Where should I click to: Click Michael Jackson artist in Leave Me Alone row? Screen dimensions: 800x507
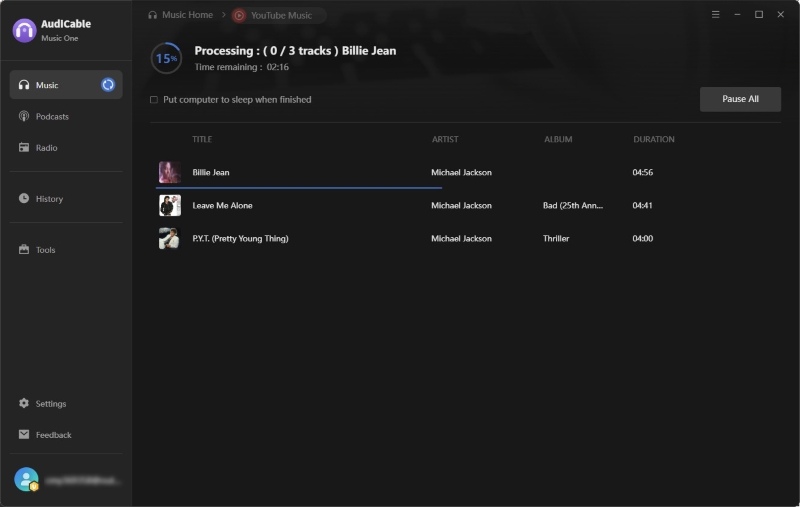(x=461, y=206)
